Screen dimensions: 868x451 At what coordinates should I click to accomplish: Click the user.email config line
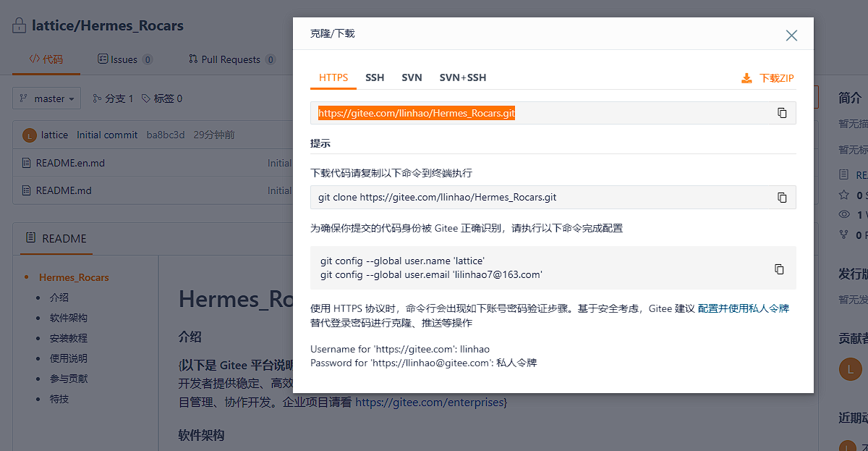[431, 275]
